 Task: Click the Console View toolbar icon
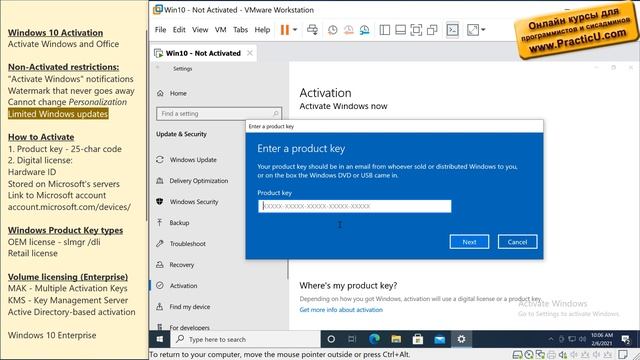click(452, 30)
